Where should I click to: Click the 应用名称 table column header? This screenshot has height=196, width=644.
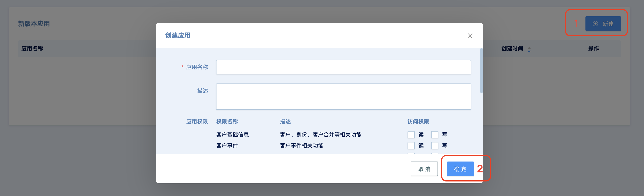pyautogui.click(x=32, y=49)
